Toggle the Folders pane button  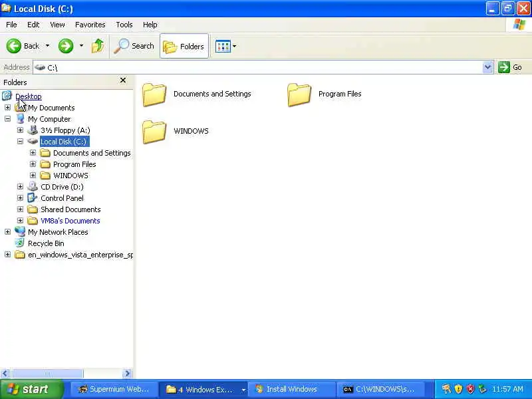[x=184, y=46]
